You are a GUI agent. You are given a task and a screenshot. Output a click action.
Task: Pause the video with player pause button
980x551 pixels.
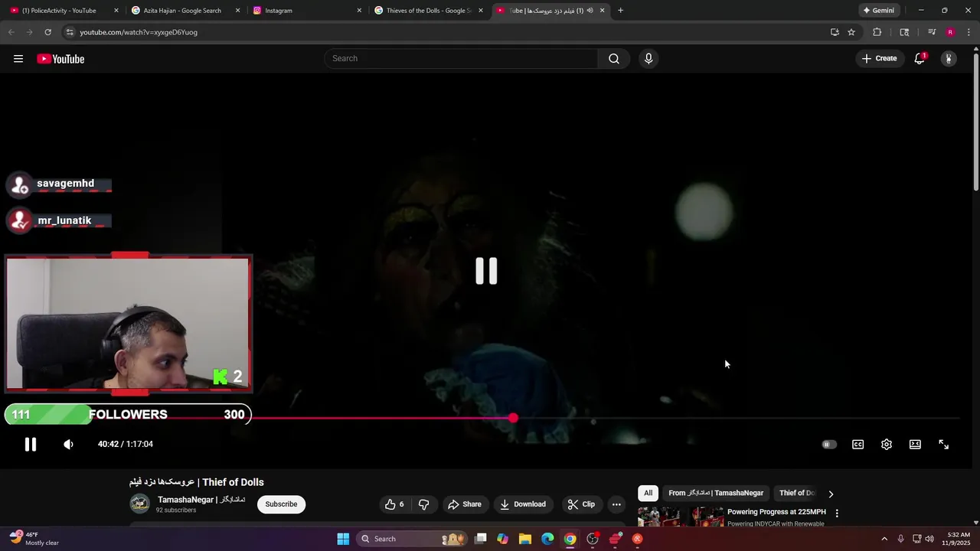[31, 444]
